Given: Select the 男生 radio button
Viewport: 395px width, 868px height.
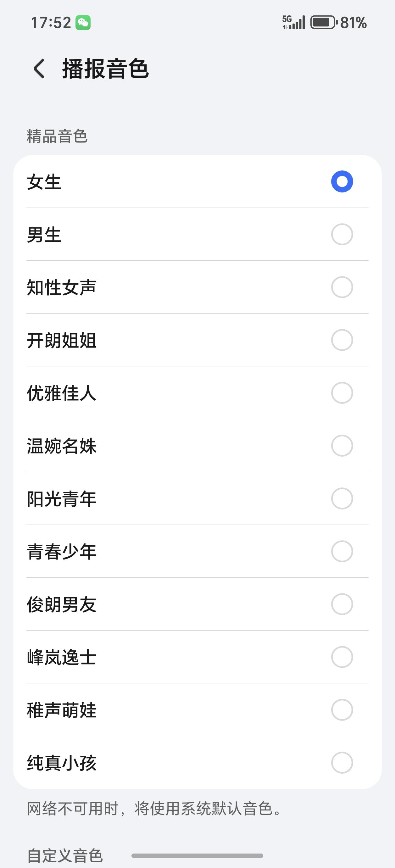Looking at the screenshot, I should tap(342, 235).
